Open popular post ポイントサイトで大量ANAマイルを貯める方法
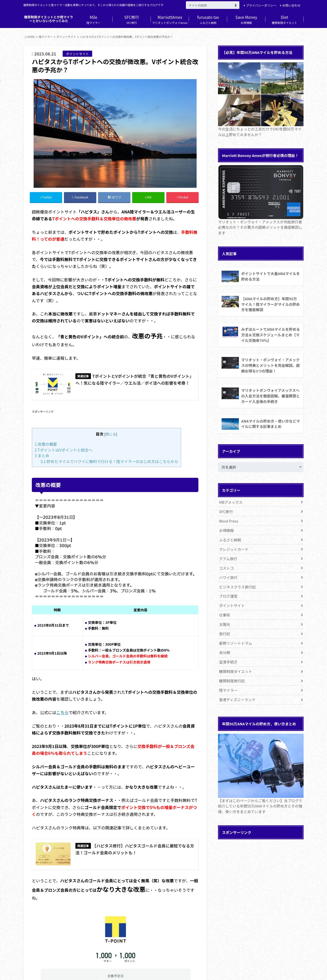327x980 pixels. 261,276
